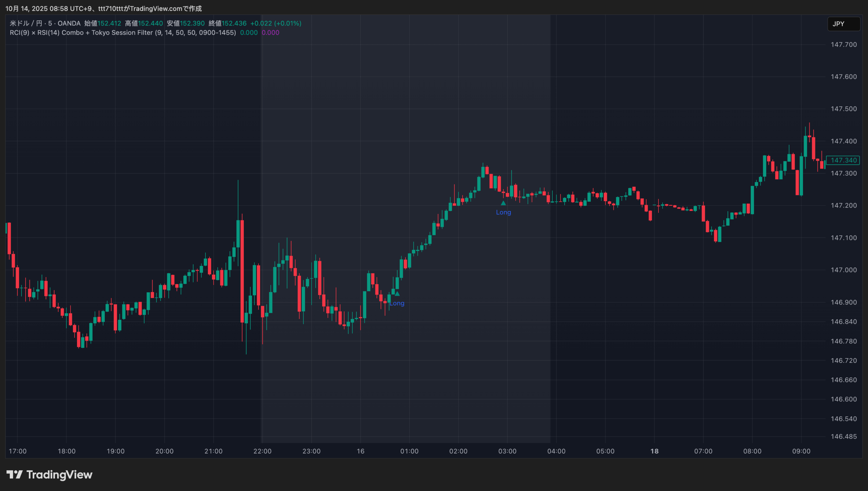Click the +0.022 (+0.01%) change value
868x491 pixels.
(276, 23)
